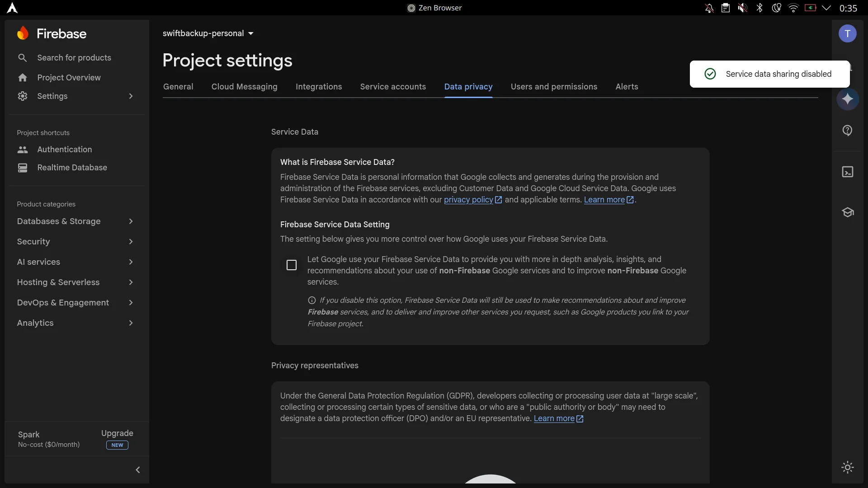
Task: Select the Data privacy tab
Action: click(x=468, y=87)
